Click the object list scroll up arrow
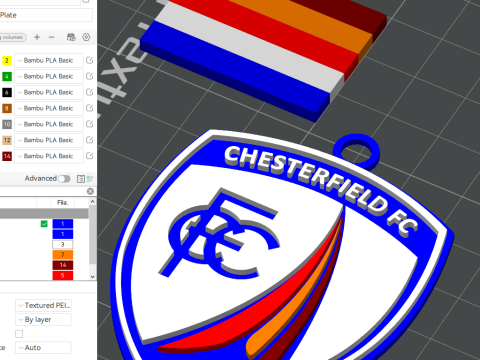This screenshot has height=360, width=480. pyautogui.click(x=93, y=201)
